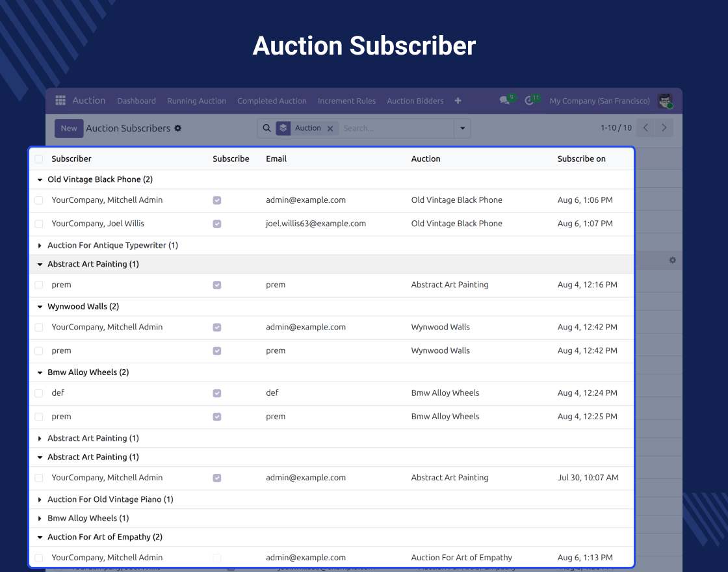The width and height of the screenshot is (728, 572).
Task: Select the prem row under Abstract Art Painting
Action: point(39,285)
